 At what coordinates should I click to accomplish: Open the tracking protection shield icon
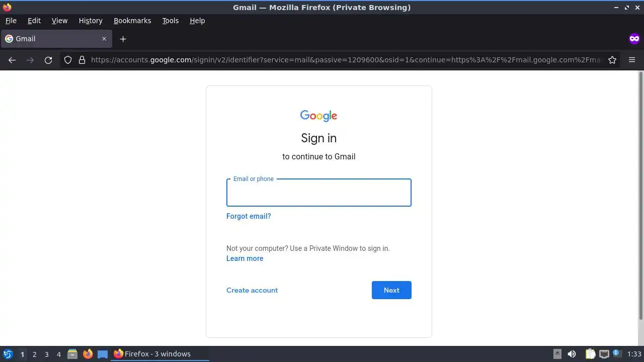pyautogui.click(x=68, y=60)
